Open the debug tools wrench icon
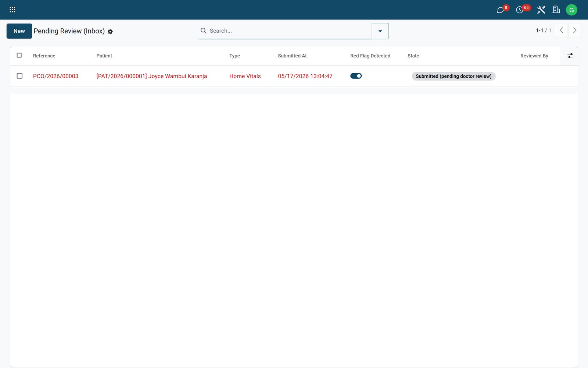Screen dimensions: 588x368 [541, 10]
